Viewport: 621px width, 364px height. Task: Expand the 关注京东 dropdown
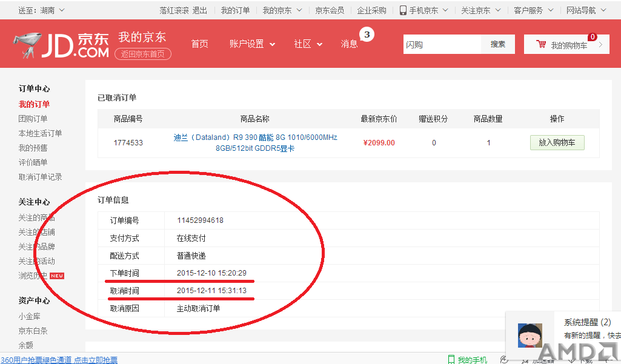click(498, 10)
